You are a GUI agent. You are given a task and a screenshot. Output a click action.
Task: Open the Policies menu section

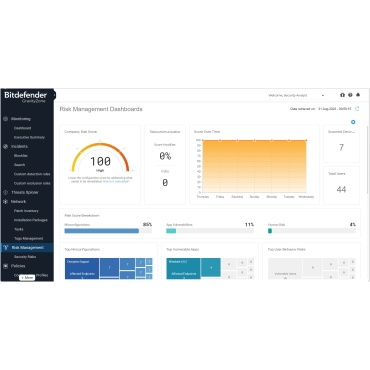tap(18, 266)
